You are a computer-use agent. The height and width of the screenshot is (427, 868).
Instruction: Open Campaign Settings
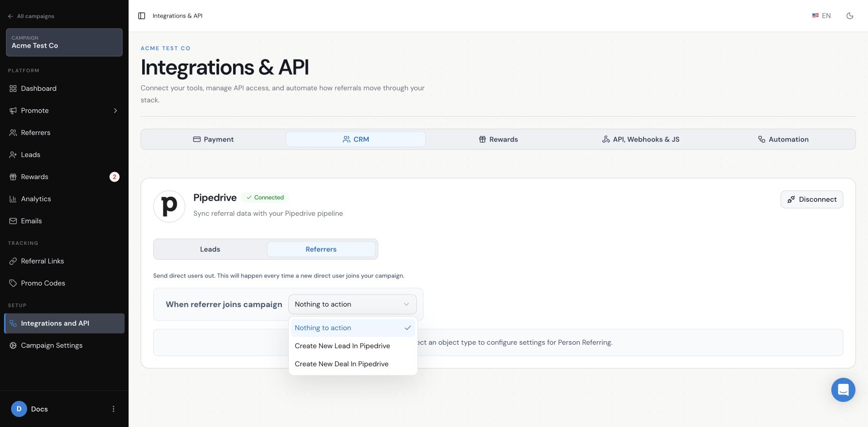tap(64, 345)
